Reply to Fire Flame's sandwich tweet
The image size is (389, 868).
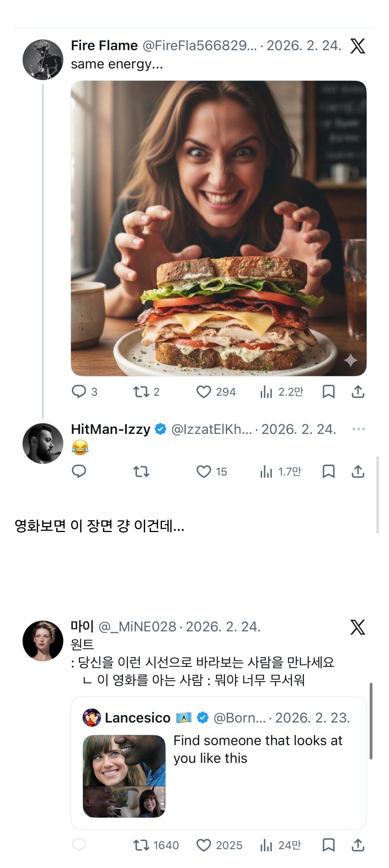point(79,392)
